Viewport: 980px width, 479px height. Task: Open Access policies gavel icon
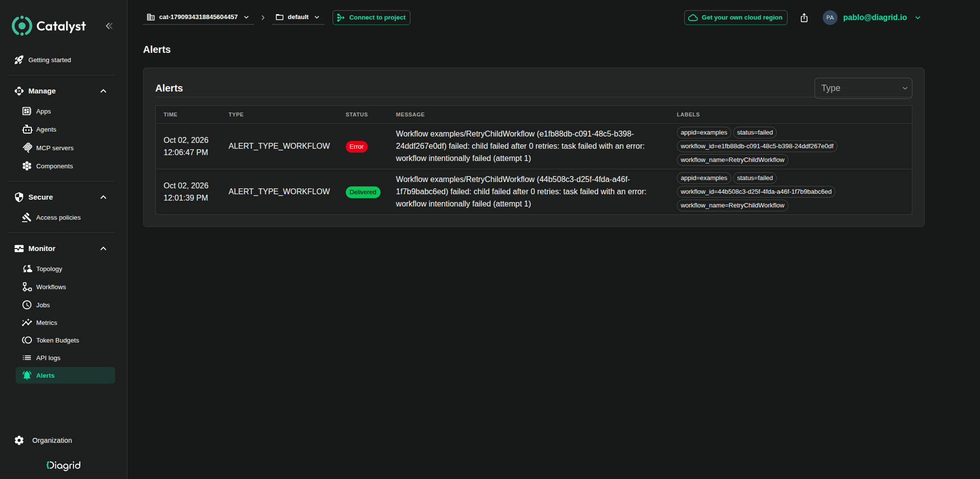pyautogui.click(x=27, y=217)
